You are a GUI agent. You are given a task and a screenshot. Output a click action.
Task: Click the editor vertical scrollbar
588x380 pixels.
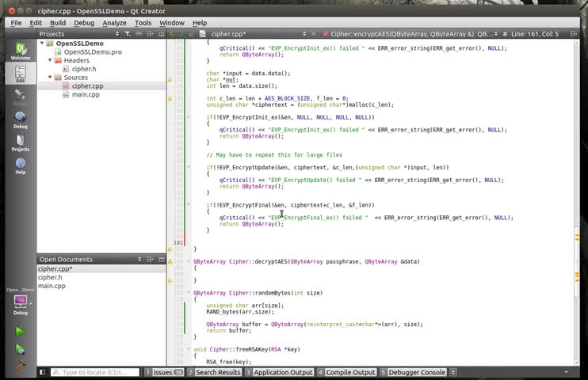(577, 203)
